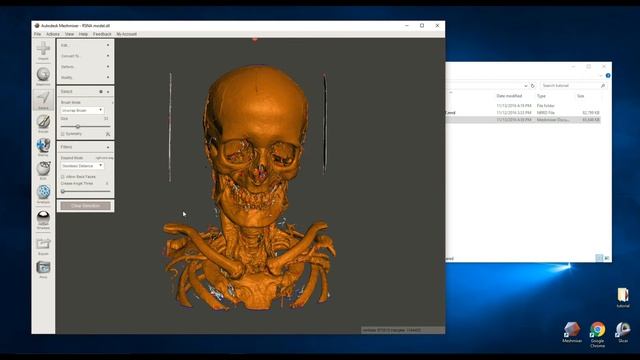Open the My Account menu
The height and width of the screenshot is (360, 640).
pyautogui.click(x=127, y=34)
